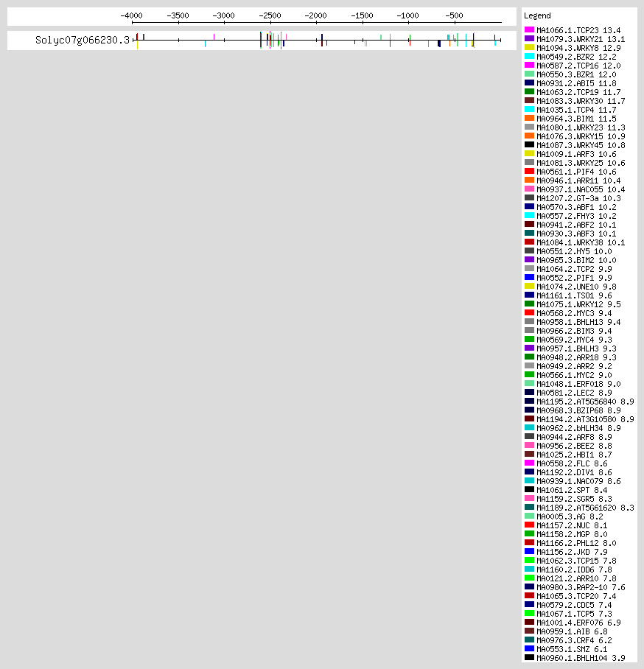
Task: Click the MA1079.3.WRKY21 purple swatch
Action: 529,39
